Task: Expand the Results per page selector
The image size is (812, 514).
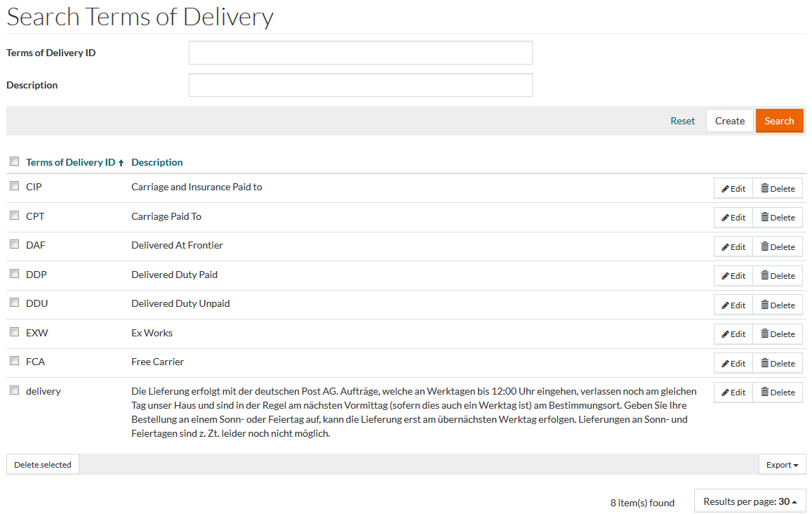Action: tap(750, 501)
